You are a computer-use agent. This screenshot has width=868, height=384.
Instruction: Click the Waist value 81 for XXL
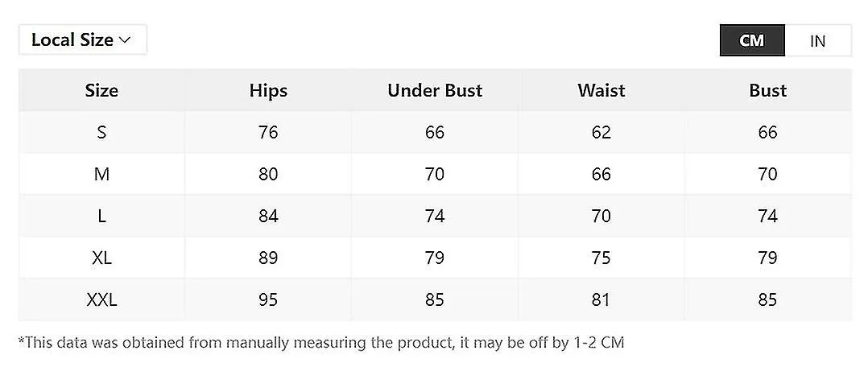(601, 300)
